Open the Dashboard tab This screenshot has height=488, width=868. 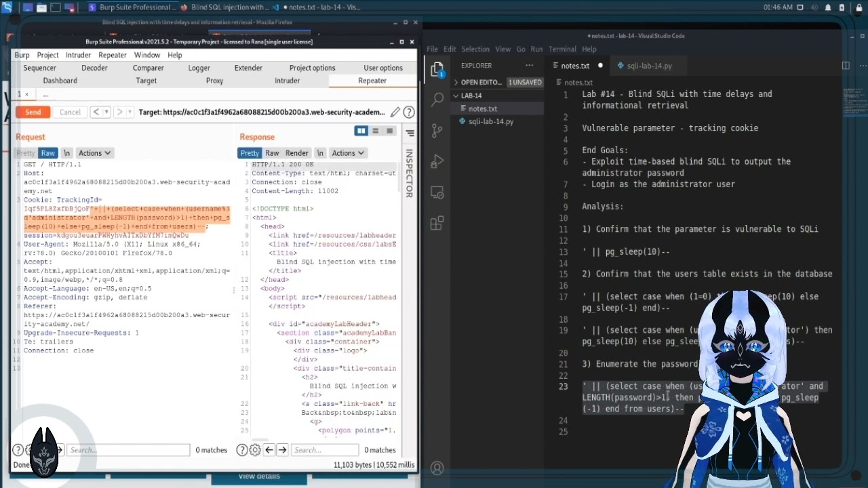coord(60,81)
